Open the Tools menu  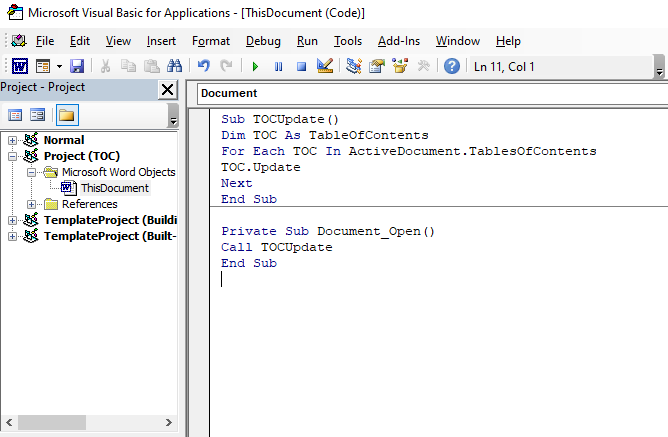click(348, 41)
